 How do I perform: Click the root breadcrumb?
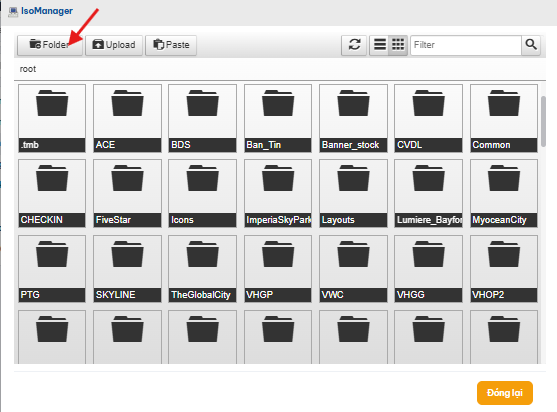[x=28, y=69]
